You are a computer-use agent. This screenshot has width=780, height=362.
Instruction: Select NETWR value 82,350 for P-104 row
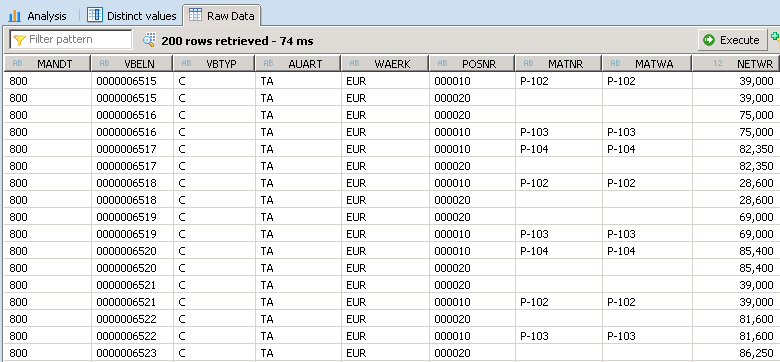[x=736, y=149]
